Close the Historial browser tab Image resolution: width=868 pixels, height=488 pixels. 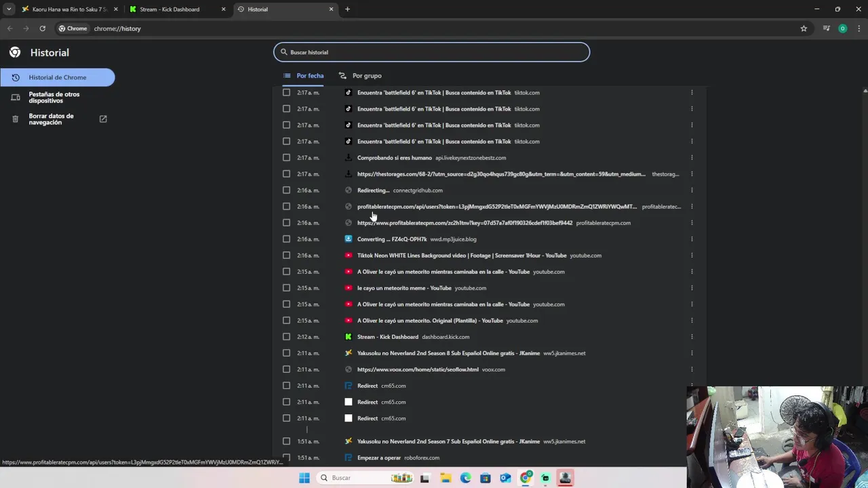click(x=331, y=9)
